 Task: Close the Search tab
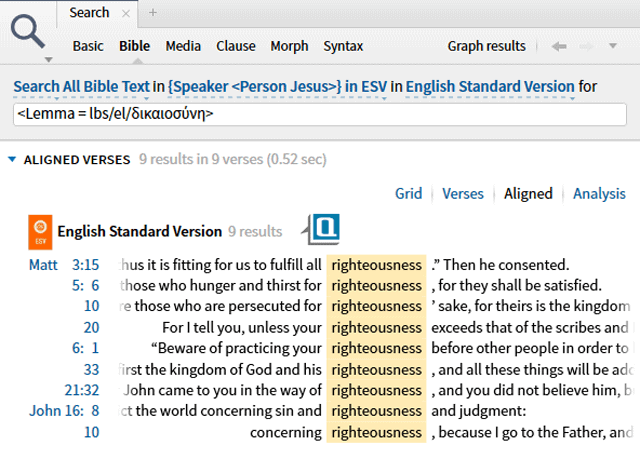126,13
